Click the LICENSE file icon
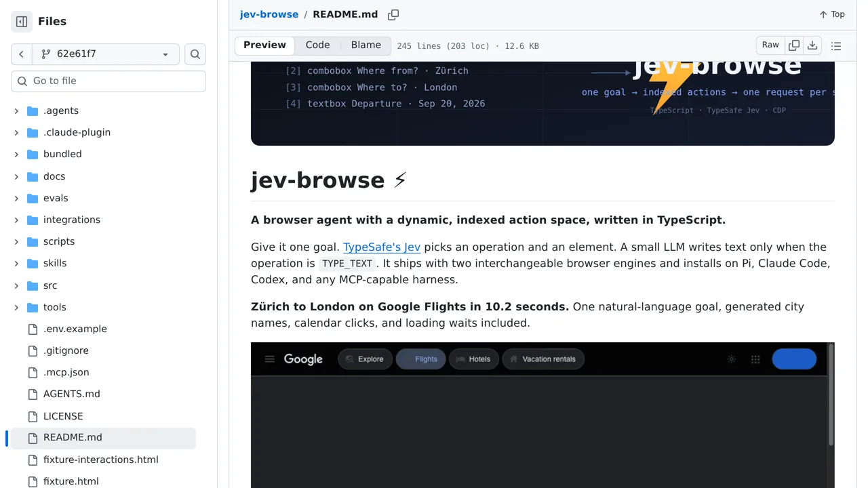 [33, 416]
